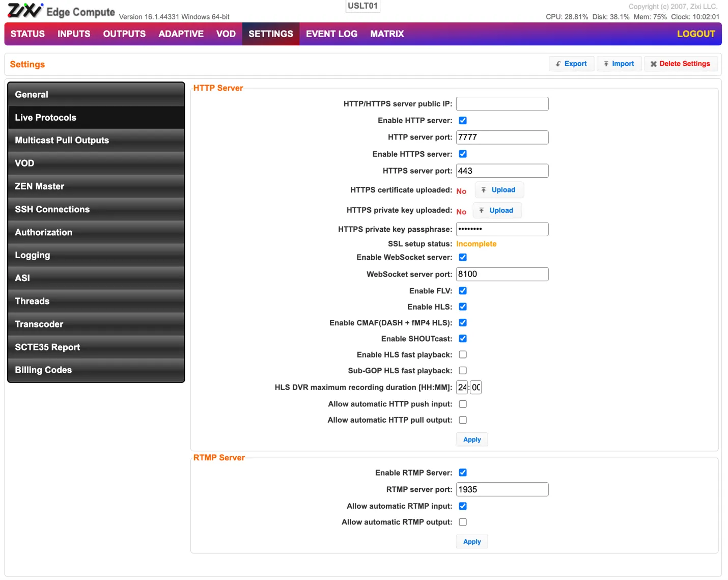728x580 pixels.
Task: Toggle Enable RTMP Server checkbox
Action: [463, 473]
